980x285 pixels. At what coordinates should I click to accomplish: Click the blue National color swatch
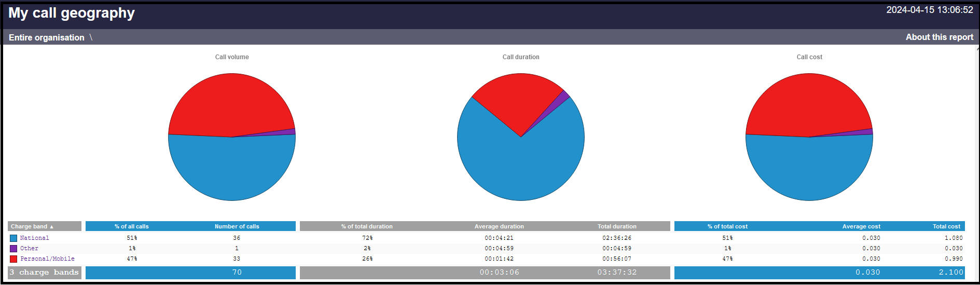pos(13,238)
